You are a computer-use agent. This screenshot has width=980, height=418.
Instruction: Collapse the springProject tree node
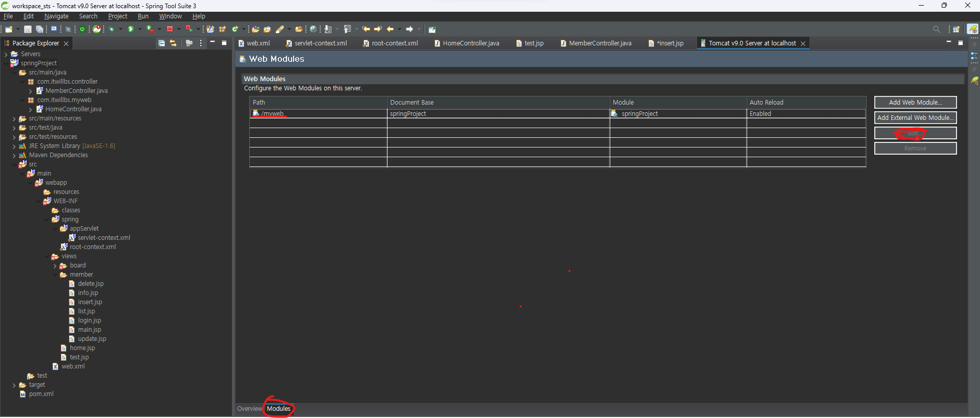point(6,63)
